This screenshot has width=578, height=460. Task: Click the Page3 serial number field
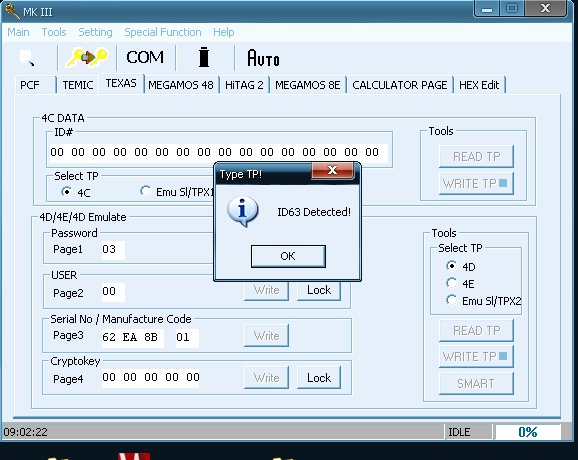tap(132, 337)
